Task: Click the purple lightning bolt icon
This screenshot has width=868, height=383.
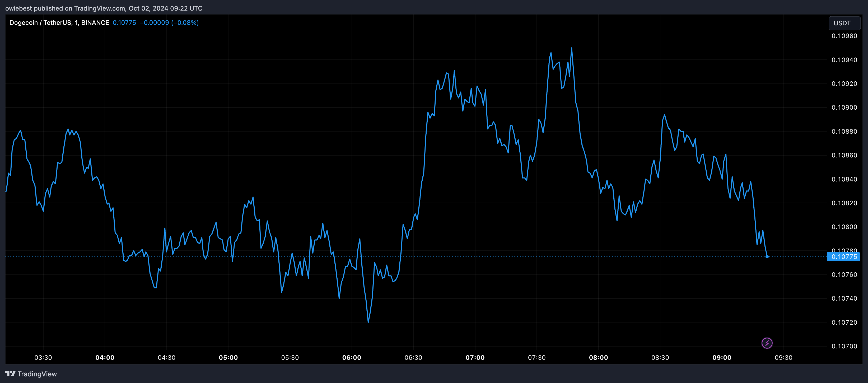Action: (x=767, y=343)
